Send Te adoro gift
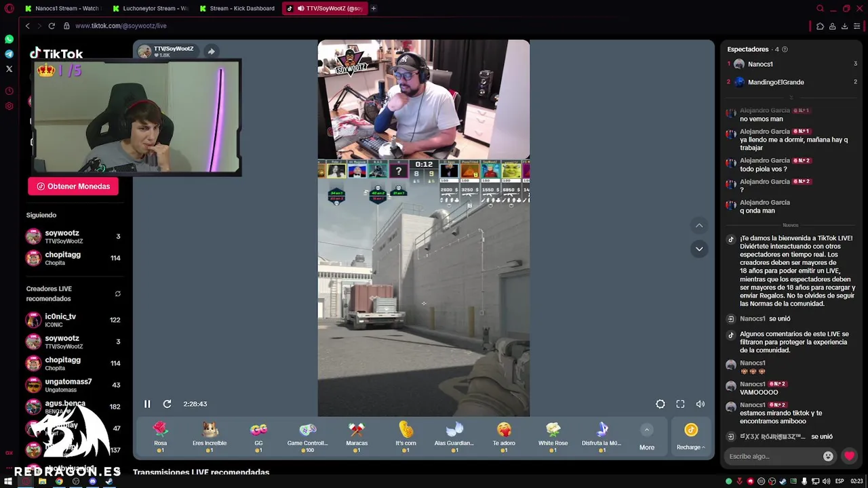868x488 pixels. (504, 437)
